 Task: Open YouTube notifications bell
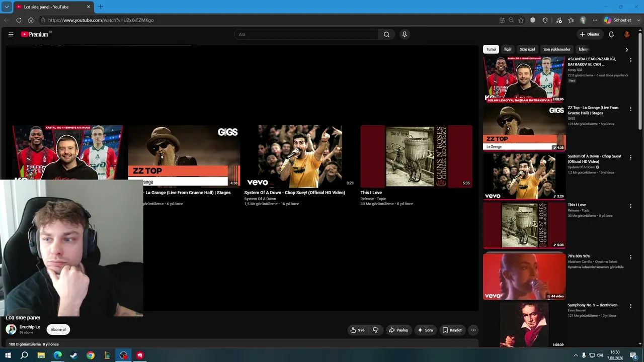tap(611, 34)
